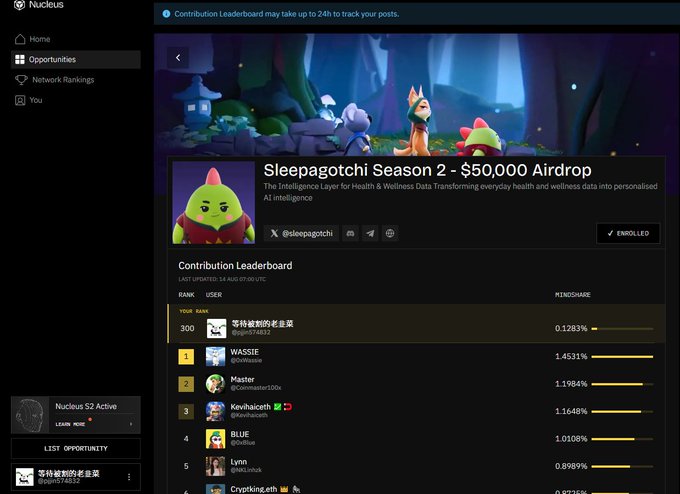
Task: Click BLUE's avatar
Action: tap(216, 439)
